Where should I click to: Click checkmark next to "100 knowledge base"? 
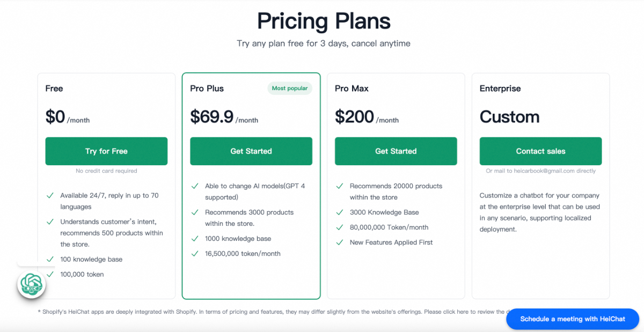tap(50, 260)
